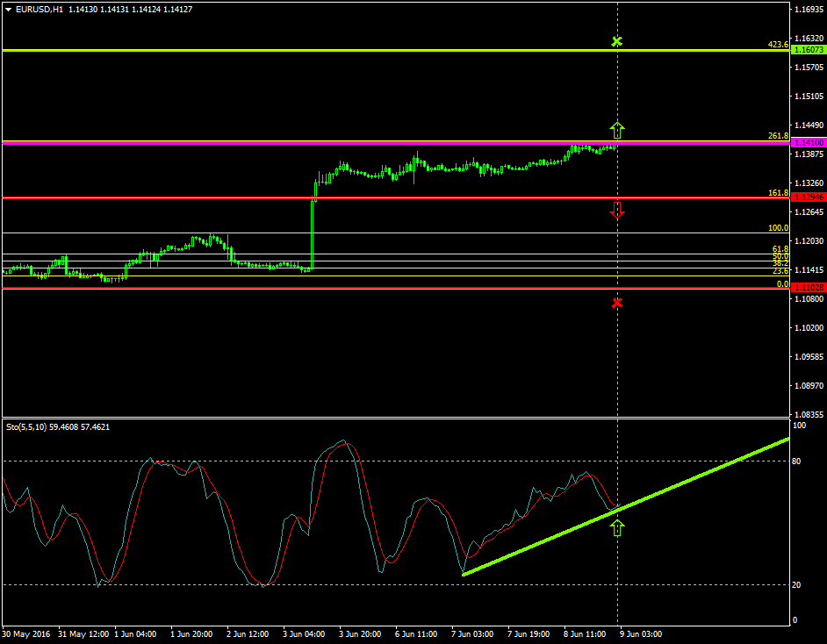Click the red X marker below the 0.0 line
827x644 pixels.
click(x=617, y=304)
